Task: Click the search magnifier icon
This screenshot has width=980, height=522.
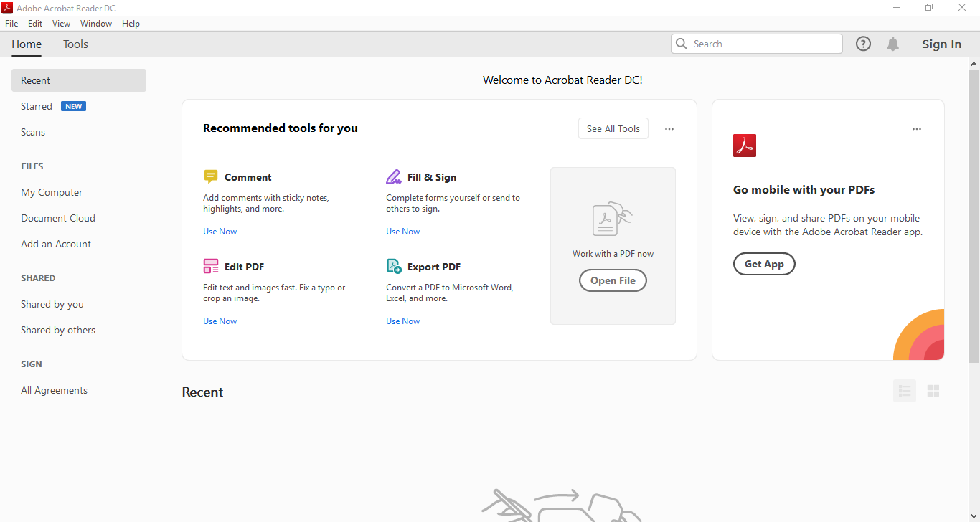Action: tap(681, 44)
